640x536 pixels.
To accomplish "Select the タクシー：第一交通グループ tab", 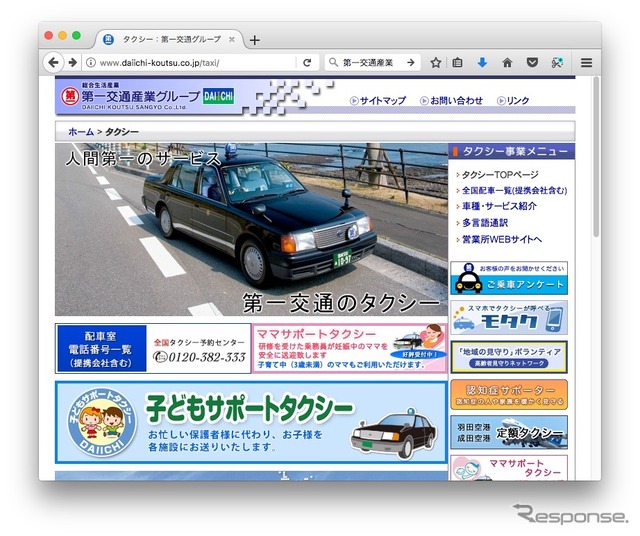I will click(169, 40).
